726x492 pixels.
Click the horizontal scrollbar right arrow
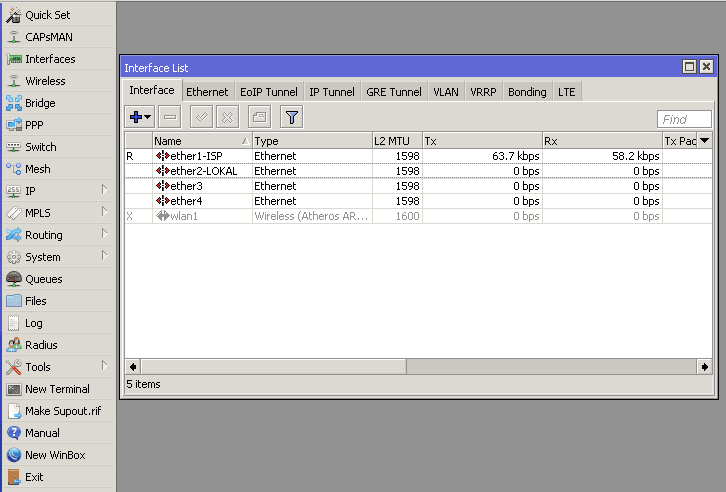(x=704, y=367)
